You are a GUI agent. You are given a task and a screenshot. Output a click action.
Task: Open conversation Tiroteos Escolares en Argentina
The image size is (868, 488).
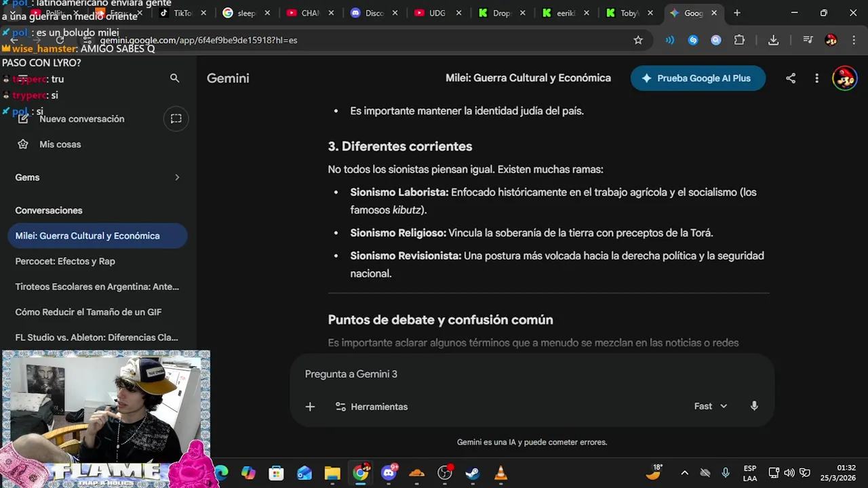click(97, 287)
